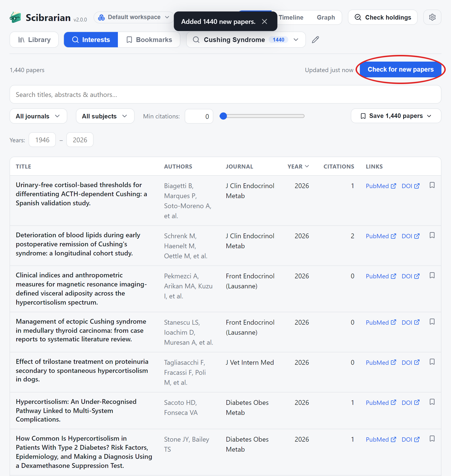This screenshot has width=451, height=476.
Task: Click the edit pencil icon beside Cushing Syndrome
Action: click(x=315, y=40)
